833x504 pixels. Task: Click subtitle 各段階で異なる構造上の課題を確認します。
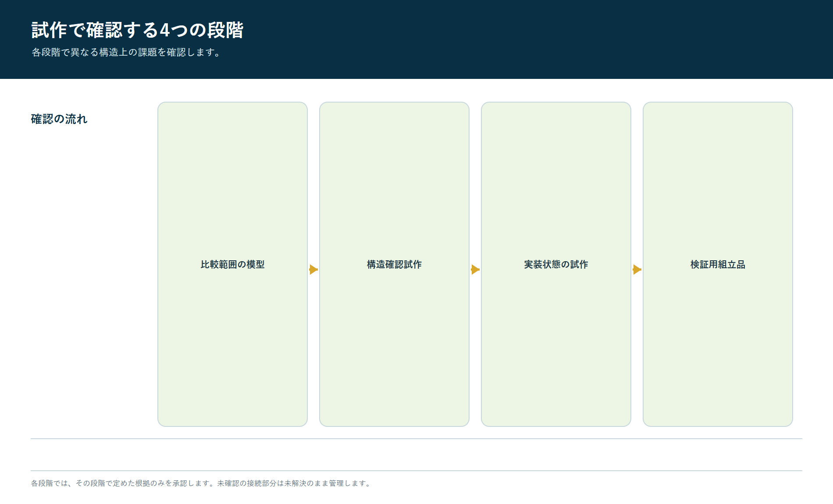[x=126, y=52]
